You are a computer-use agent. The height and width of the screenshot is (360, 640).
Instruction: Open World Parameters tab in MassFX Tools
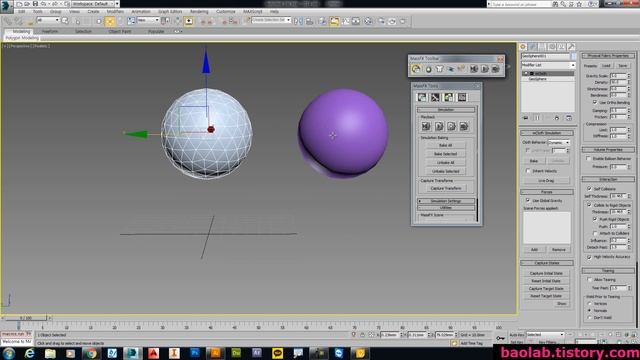[x=422, y=97]
